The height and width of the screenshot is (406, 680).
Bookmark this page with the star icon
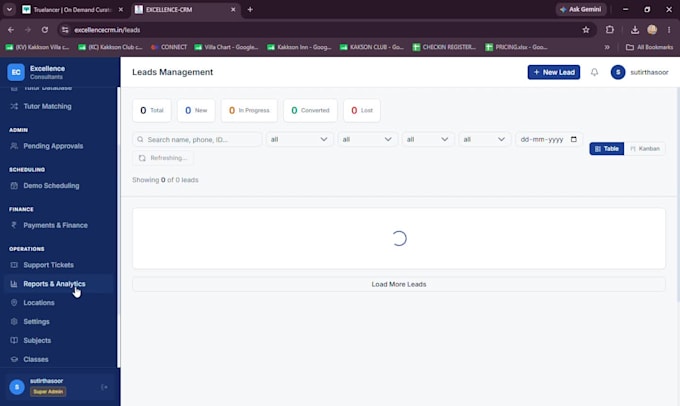[x=586, y=30]
